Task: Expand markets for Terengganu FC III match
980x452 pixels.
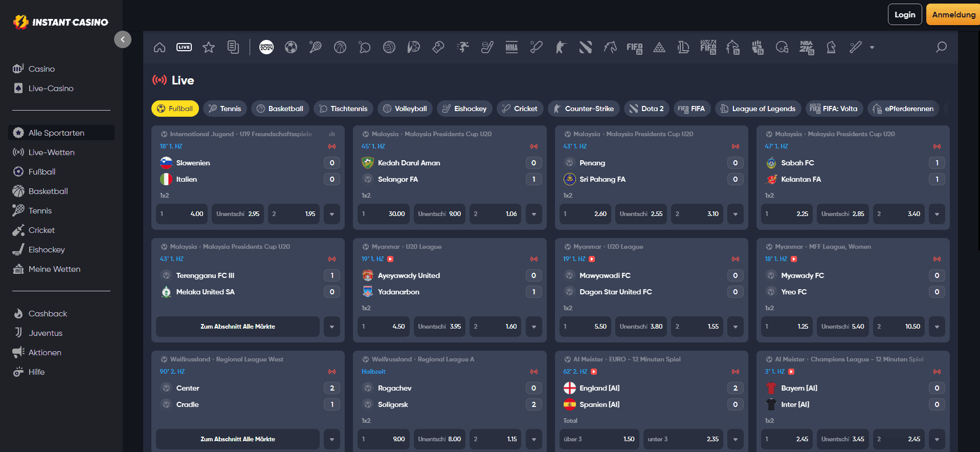Action: [x=332, y=327]
